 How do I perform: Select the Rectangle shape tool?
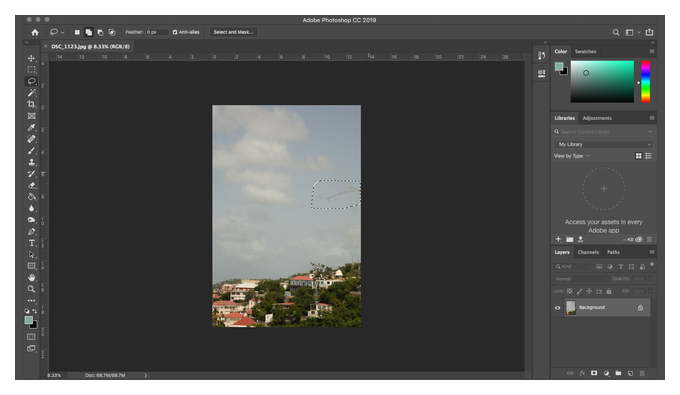32,266
